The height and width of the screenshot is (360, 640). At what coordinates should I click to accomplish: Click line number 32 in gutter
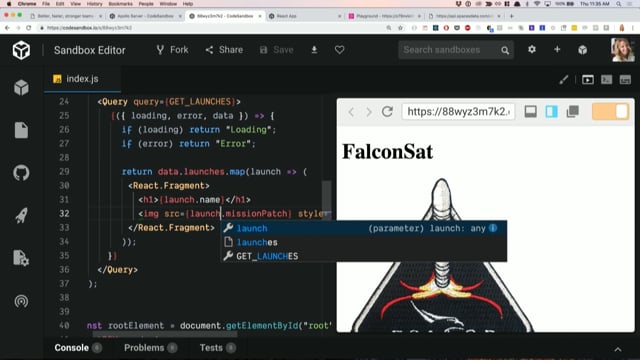click(64, 213)
